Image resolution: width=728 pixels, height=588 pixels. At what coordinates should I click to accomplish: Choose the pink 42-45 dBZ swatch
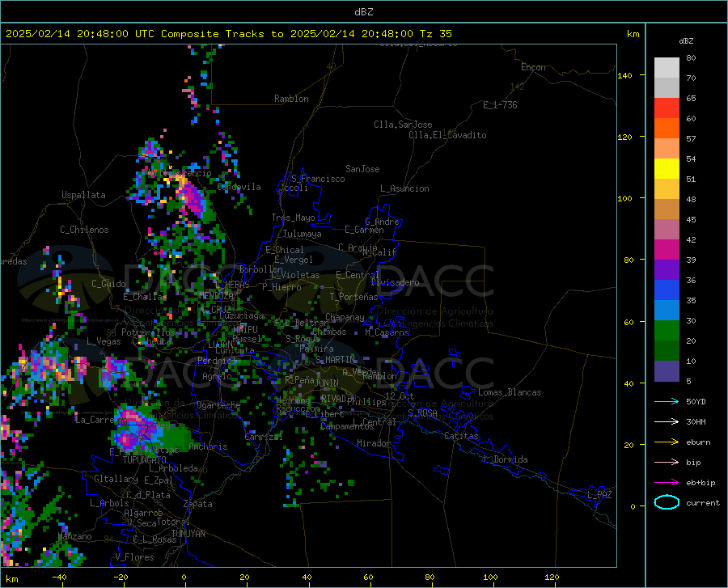pos(667,229)
